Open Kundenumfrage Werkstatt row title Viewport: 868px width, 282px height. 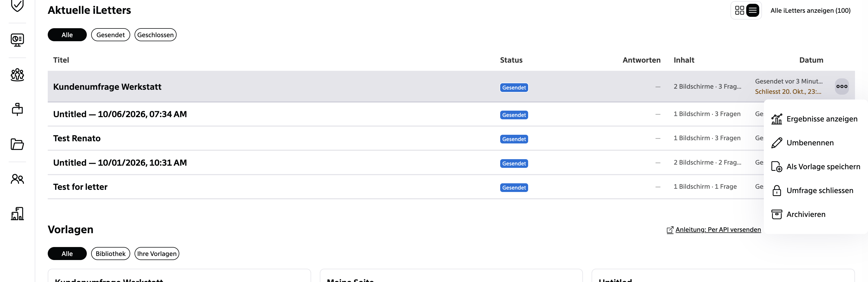[107, 87]
